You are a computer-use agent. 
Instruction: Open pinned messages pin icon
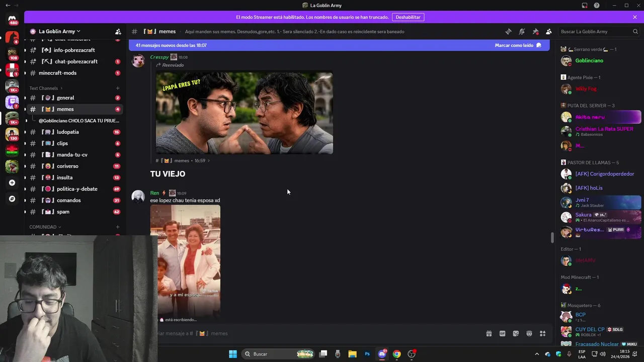pyautogui.click(x=535, y=31)
